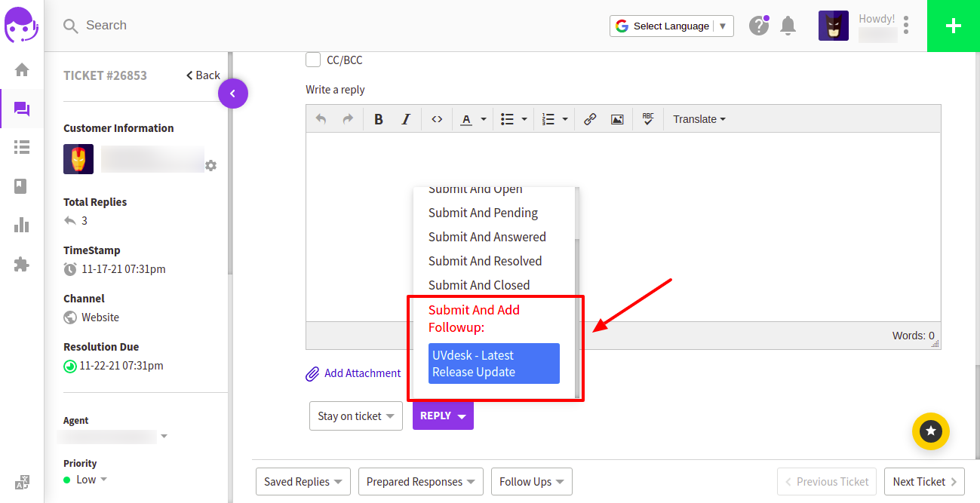Open the Select Language dropdown
This screenshot has width=980, height=503.
(671, 26)
